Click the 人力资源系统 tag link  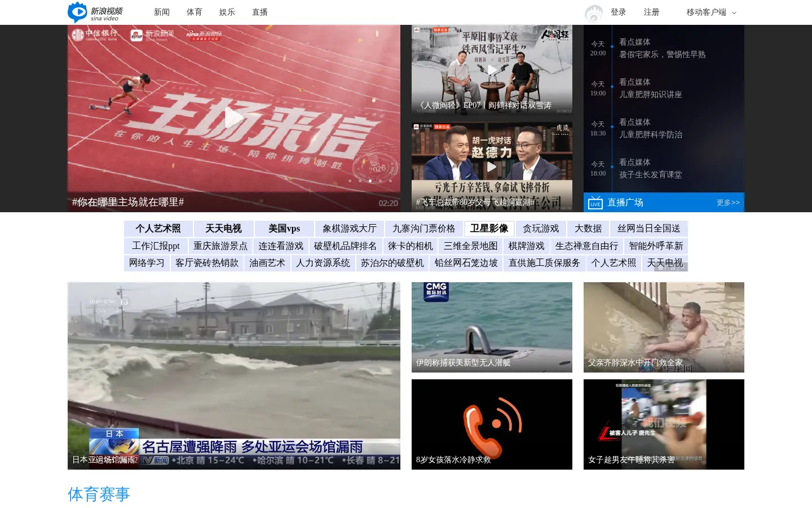point(323,263)
